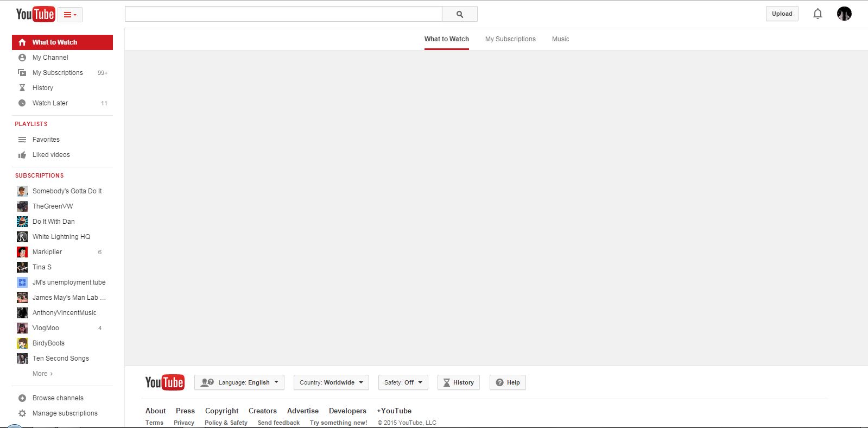
Task: Open Press footer link
Action: point(185,411)
